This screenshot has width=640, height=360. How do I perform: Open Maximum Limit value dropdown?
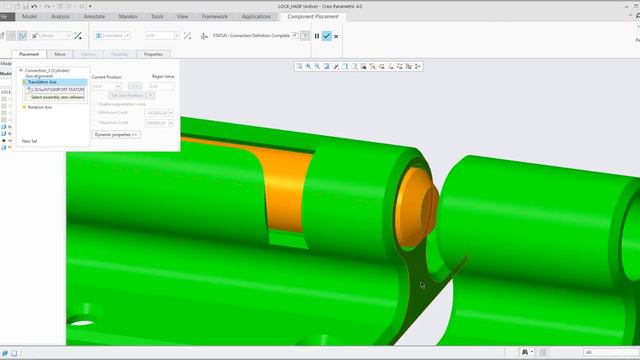click(x=171, y=122)
